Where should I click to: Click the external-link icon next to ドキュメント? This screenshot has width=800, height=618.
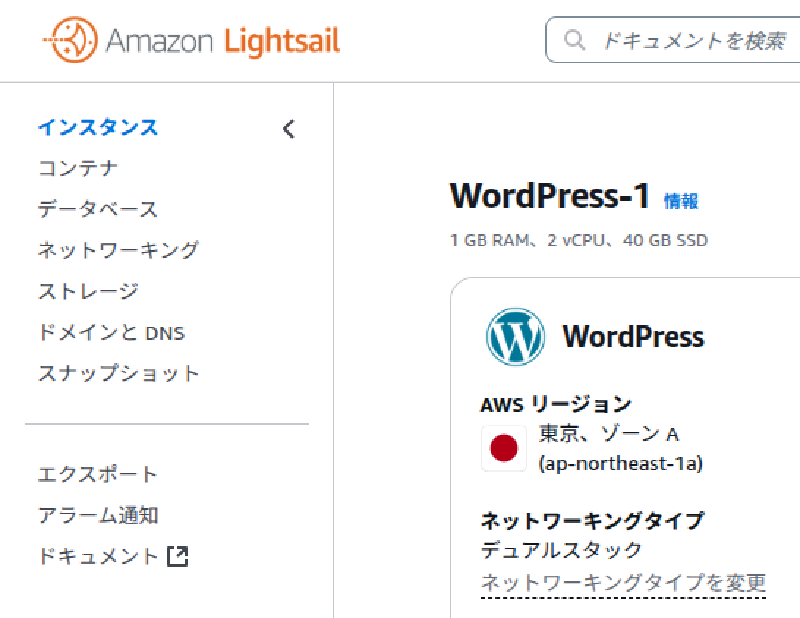coord(176,556)
